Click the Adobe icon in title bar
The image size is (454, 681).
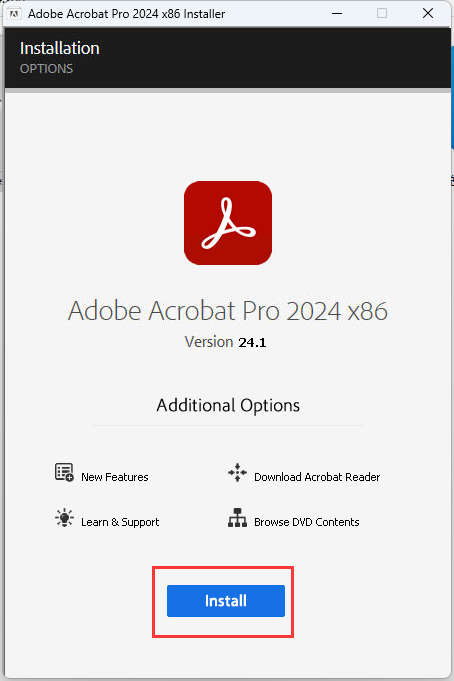14,14
